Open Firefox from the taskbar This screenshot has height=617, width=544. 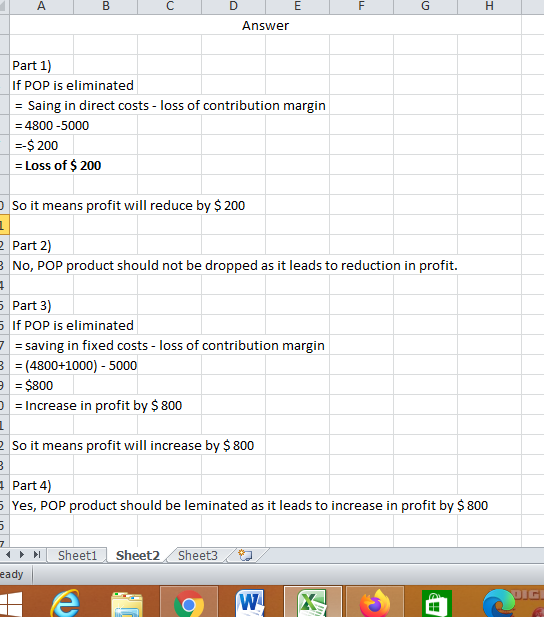374,602
